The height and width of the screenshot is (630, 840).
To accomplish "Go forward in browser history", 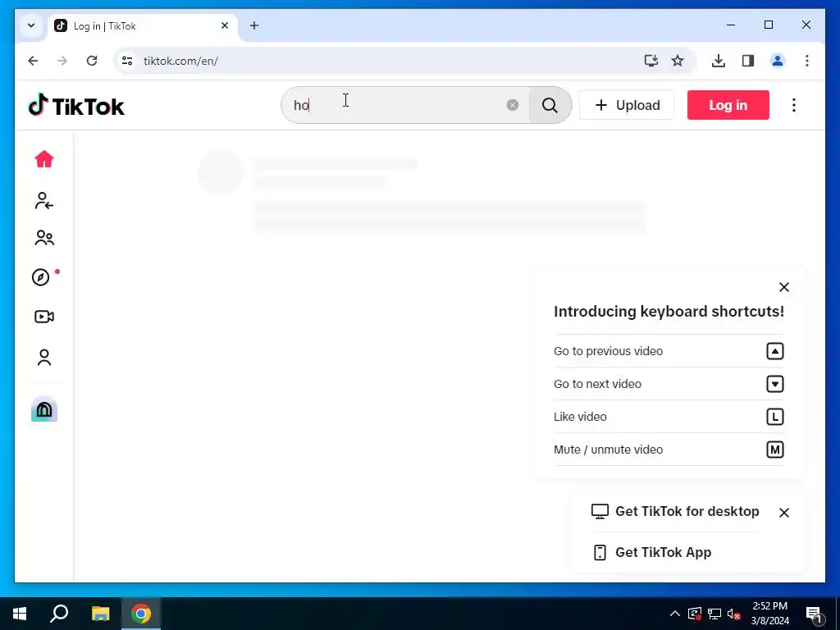I will [x=62, y=61].
